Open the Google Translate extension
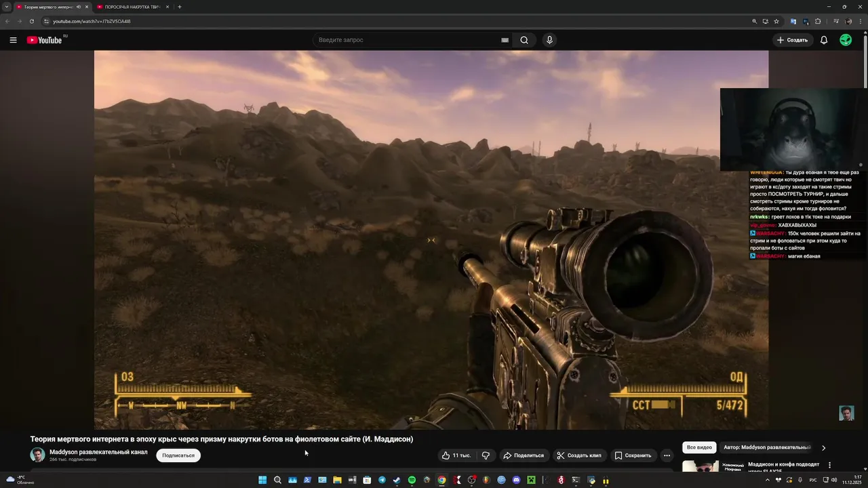Screen dimensions: 868x488 click(x=793, y=21)
